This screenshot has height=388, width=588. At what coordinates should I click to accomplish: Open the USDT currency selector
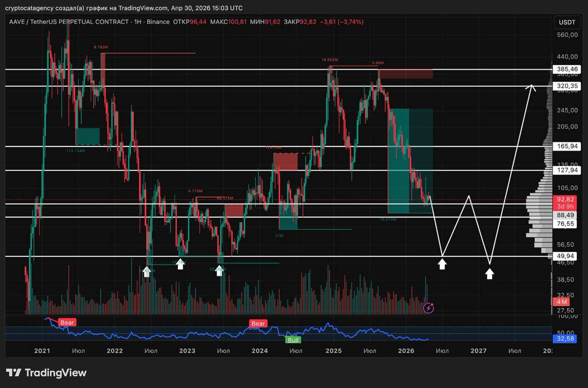566,22
